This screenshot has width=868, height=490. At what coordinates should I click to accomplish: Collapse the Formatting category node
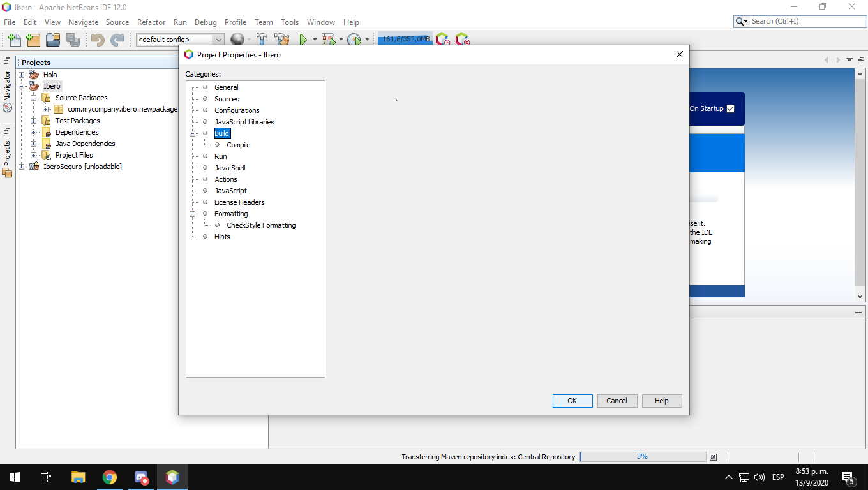(192, 214)
